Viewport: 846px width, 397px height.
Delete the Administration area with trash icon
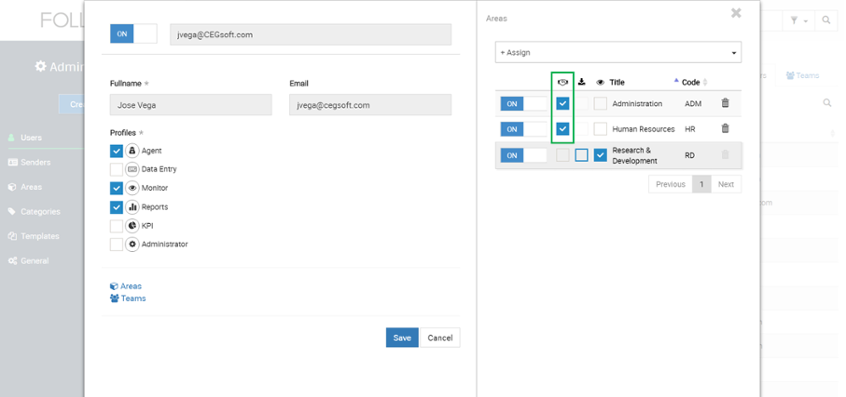725,103
